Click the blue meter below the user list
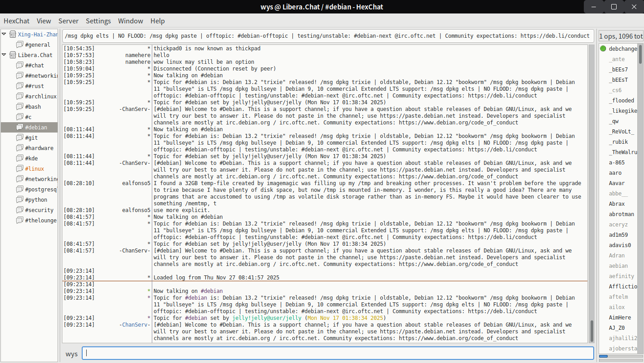 603,356
